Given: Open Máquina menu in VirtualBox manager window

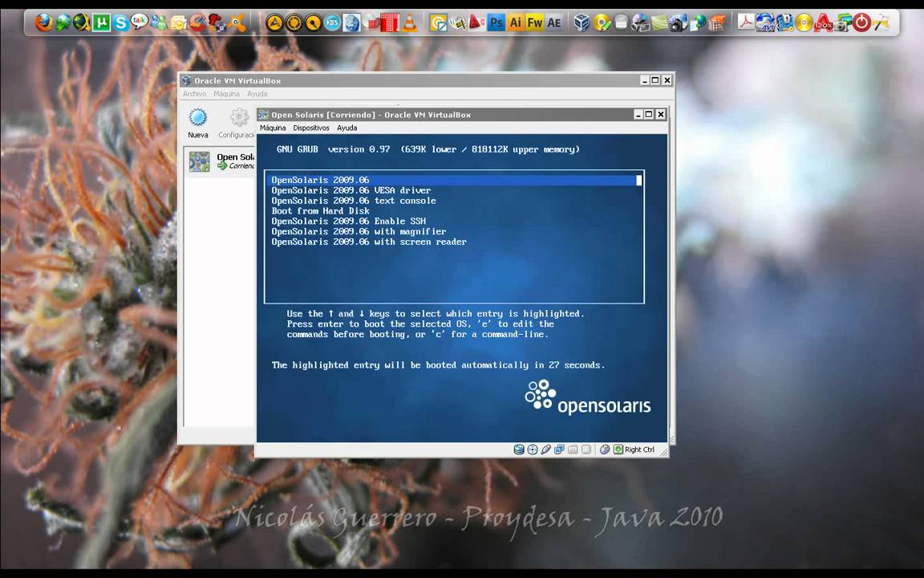Looking at the screenshot, I should tap(227, 94).
